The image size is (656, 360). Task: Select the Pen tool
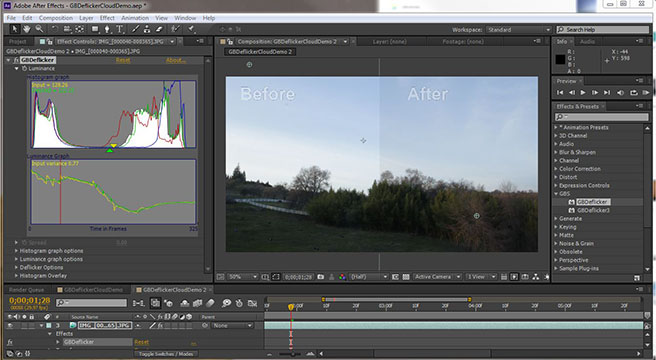point(107,29)
